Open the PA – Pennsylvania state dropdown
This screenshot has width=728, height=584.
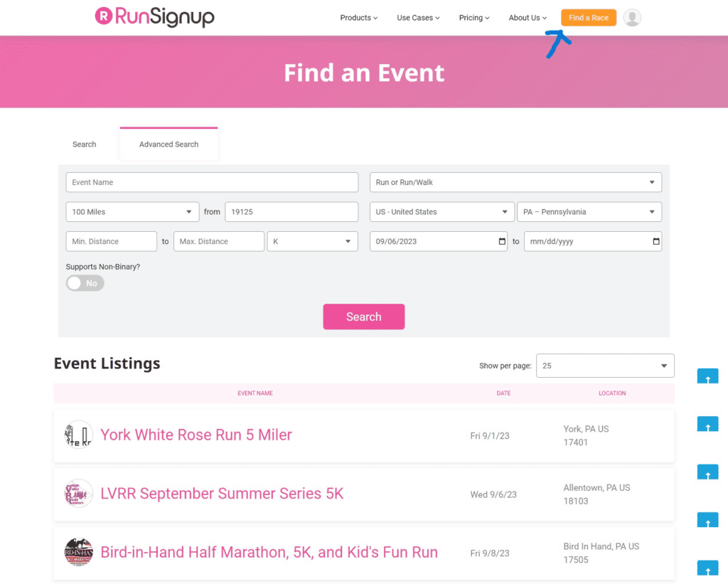point(589,212)
